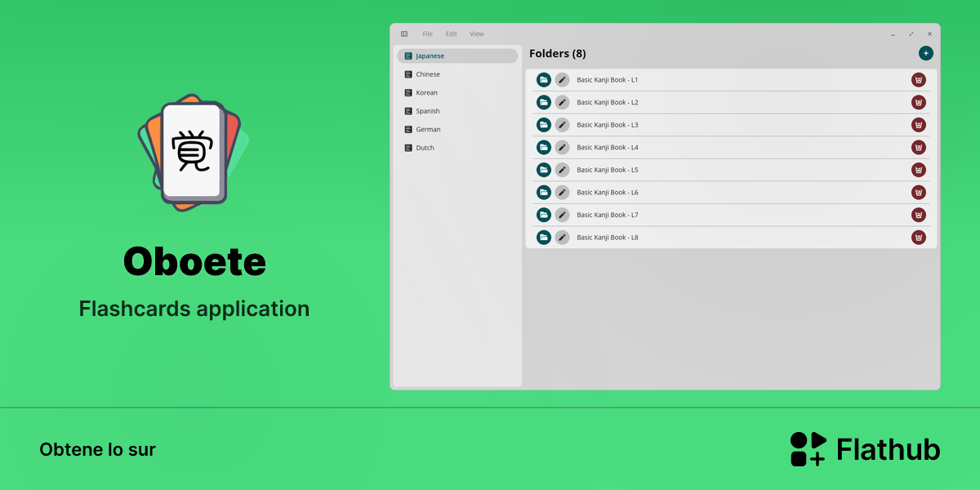Viewport: 980px width, 490px height.
Task: Edit Basic Kanji Book - L7 with pencil
Action: 562,215
